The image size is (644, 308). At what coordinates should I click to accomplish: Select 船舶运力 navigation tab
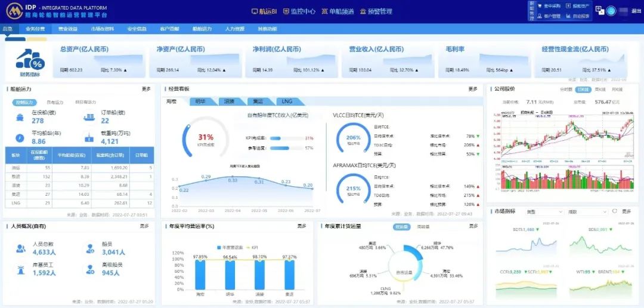(202, 29)
